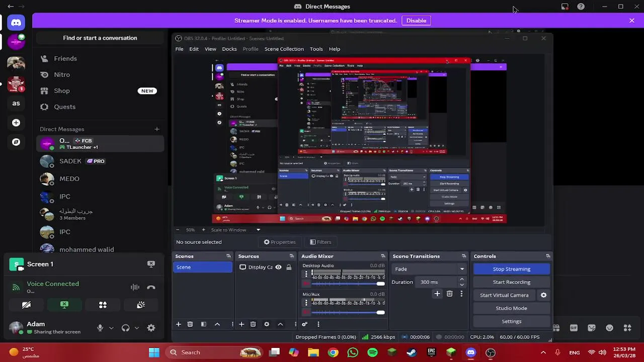
Task: Disable Streamer Mode from the banner
Action: click(416, 21)
